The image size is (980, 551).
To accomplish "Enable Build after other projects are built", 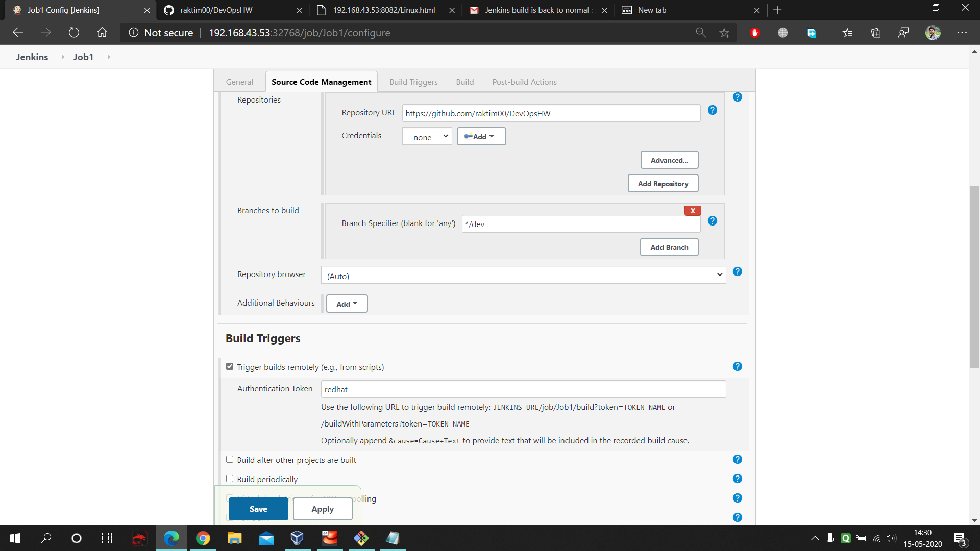I will click(230, 460).
